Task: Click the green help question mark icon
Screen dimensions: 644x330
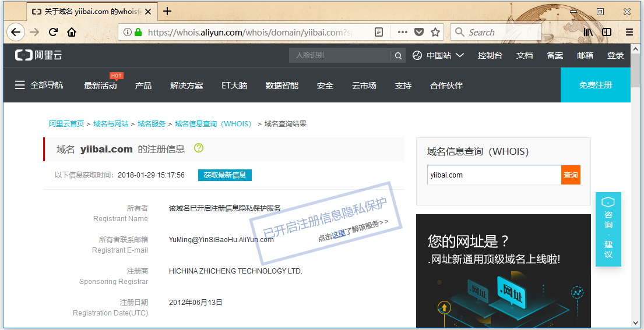Action: (x=199, y=148)
